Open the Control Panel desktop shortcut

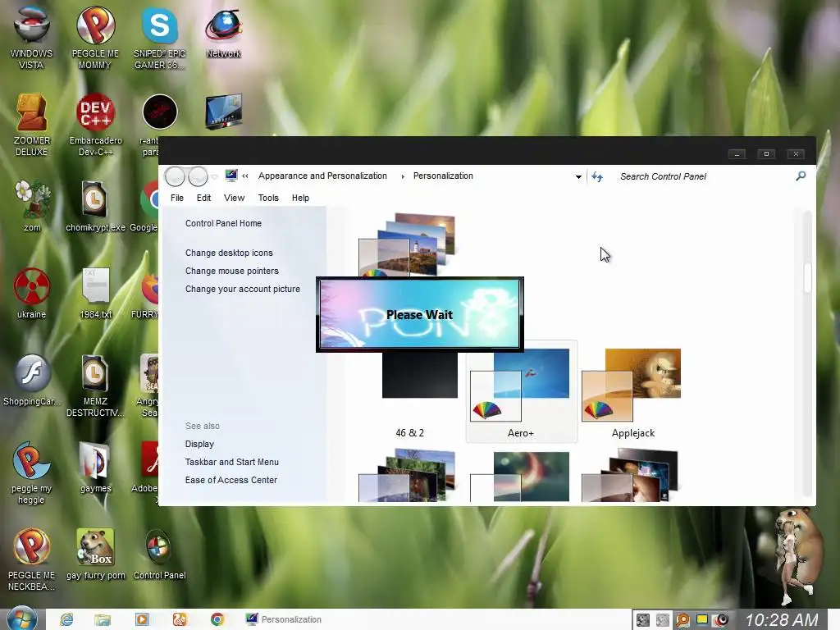coord(160,554)
